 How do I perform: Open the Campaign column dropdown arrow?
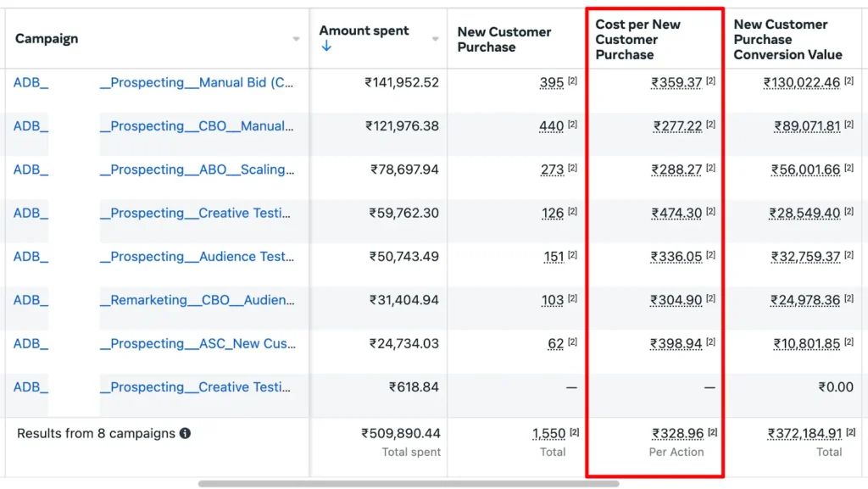click(296, 39)
